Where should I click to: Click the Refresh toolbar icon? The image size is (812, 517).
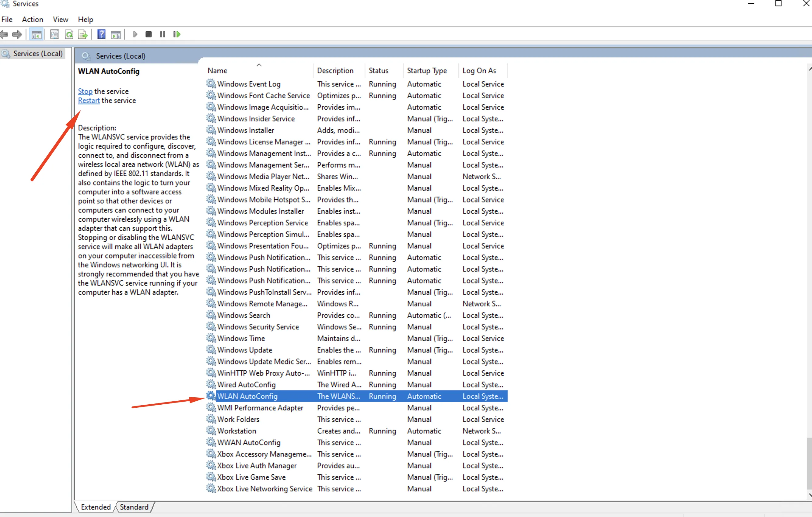(x=69, y=34)
